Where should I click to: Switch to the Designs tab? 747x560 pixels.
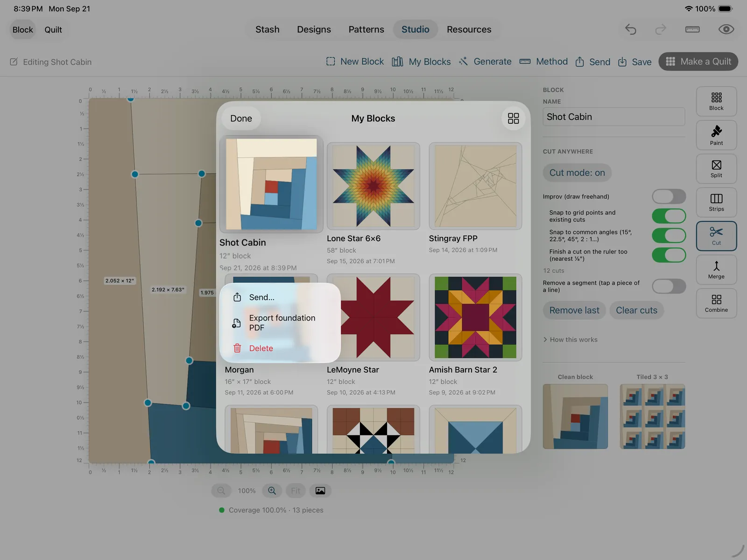pos(314,29)
